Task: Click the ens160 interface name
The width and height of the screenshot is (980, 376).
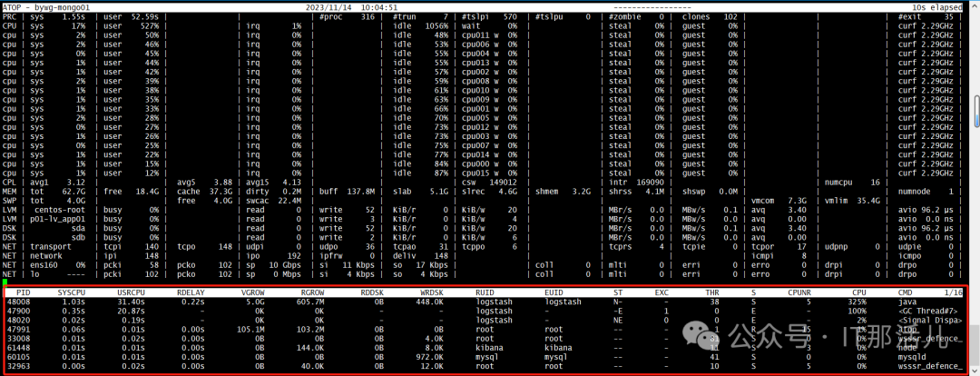Action: click(45, 264)
